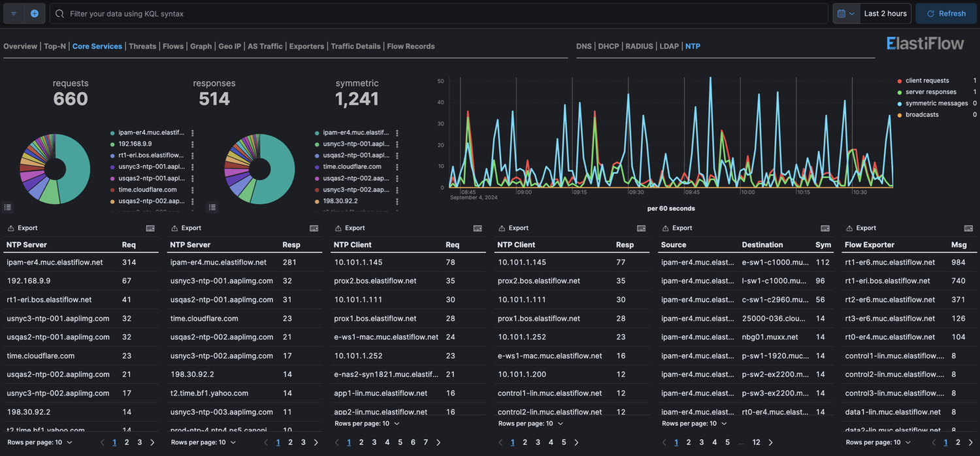This screenshot has height=456, width=980.
Task: Open the filter options icon beside the KQL bar
Action: click(13, 13)
